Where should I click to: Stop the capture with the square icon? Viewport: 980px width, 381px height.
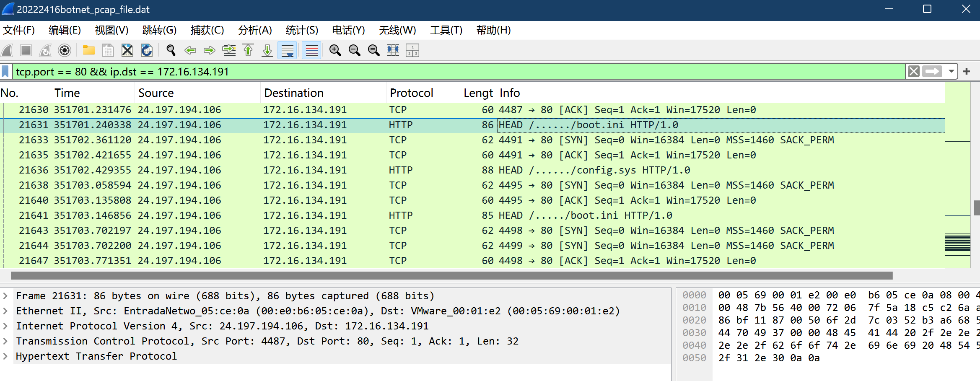pyautogui.click(x=26, y=51)
